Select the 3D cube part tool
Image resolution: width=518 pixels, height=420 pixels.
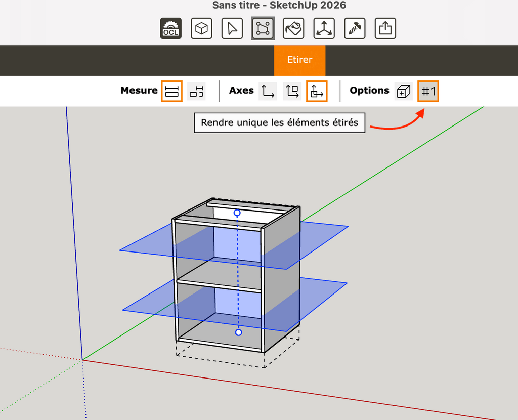201,29
